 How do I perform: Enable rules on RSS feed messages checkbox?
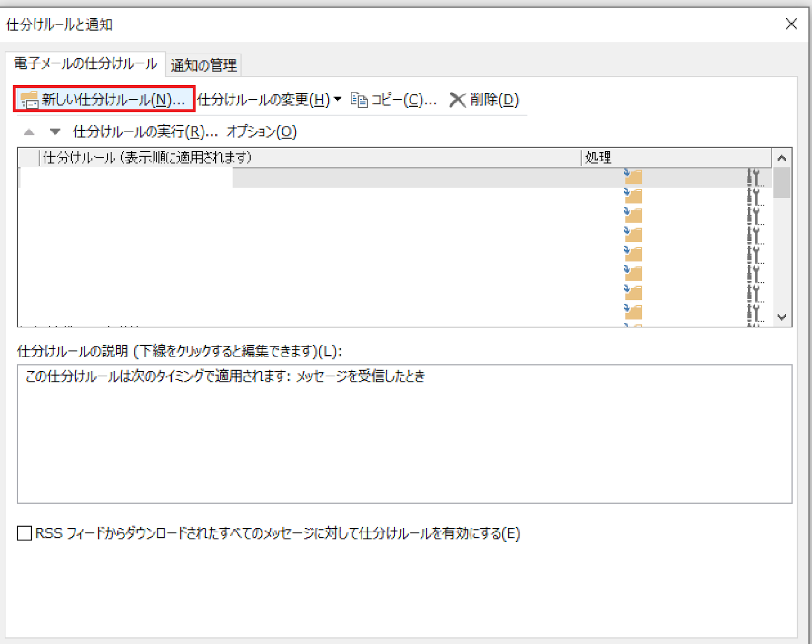coord(25,533)
